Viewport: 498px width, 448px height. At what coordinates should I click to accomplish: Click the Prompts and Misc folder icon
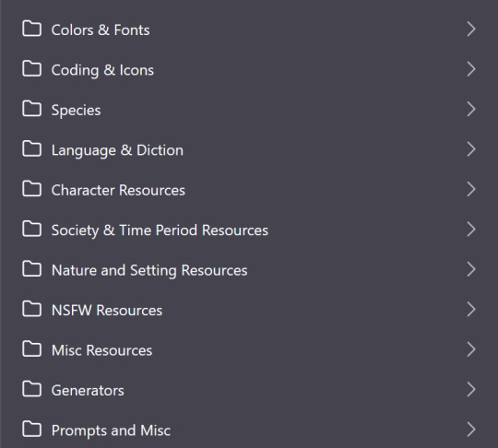[31, 429]
